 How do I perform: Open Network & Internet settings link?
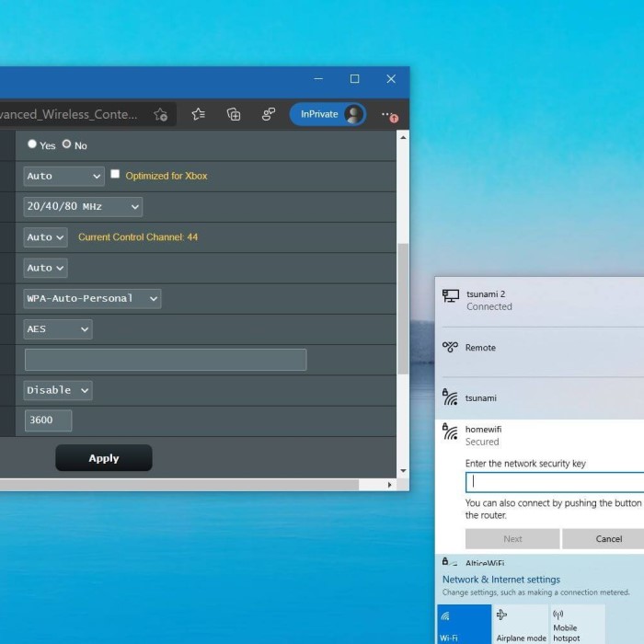(501, 580)
